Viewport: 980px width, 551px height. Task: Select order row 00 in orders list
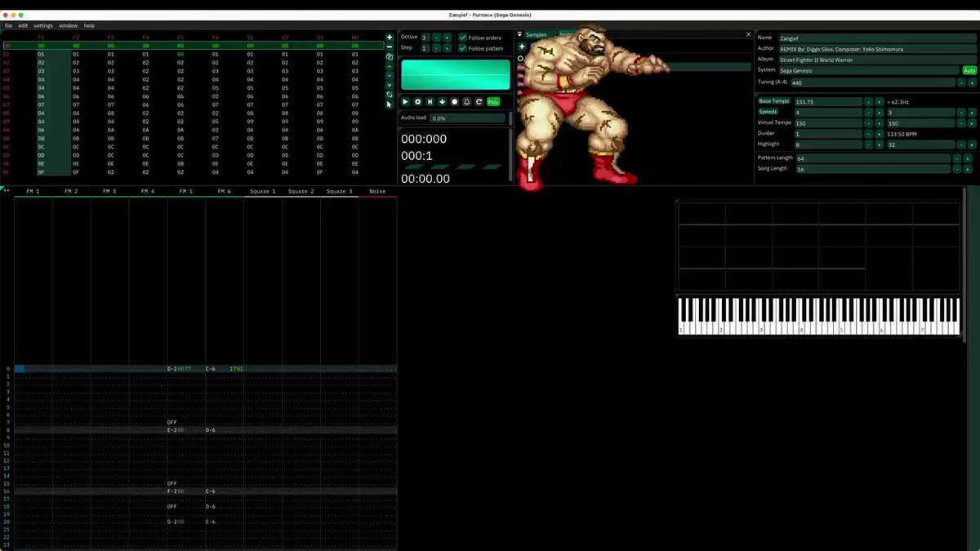click(x=193, y=46)
